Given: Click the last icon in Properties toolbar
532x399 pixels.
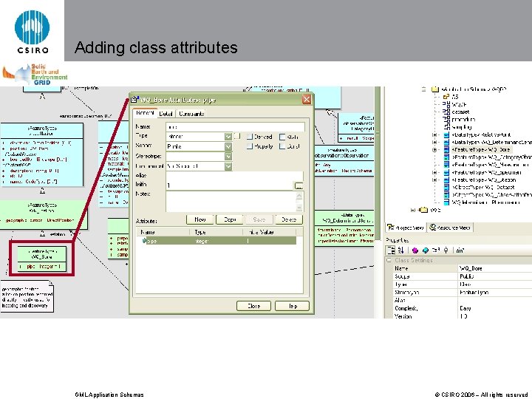Looking at the screenshot, I should coord(460,250).
